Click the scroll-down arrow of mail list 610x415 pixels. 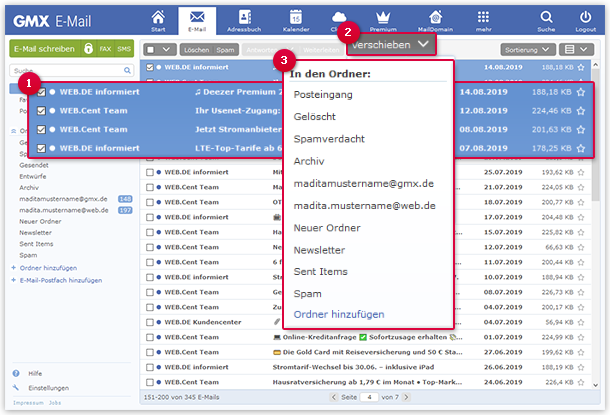coord(595,385)
